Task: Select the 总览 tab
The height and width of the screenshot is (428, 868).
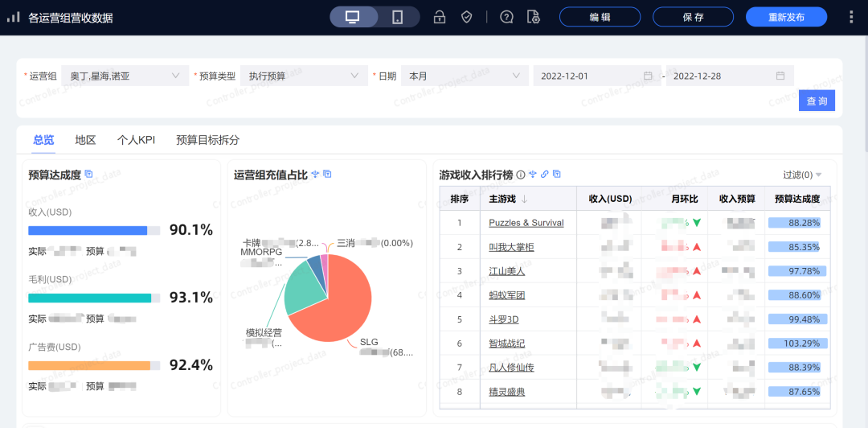Action: click(43, 140)
